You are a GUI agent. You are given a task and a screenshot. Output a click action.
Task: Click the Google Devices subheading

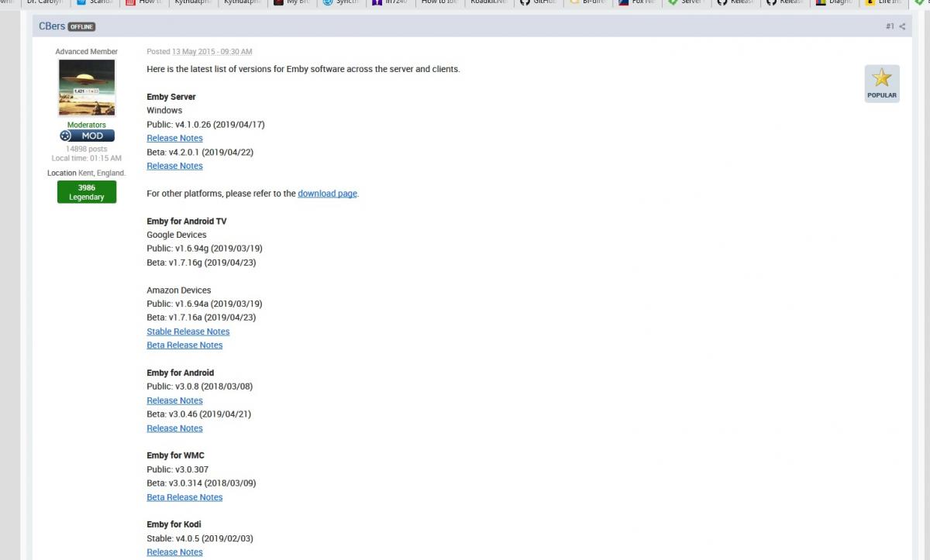(x=177, y=235)
